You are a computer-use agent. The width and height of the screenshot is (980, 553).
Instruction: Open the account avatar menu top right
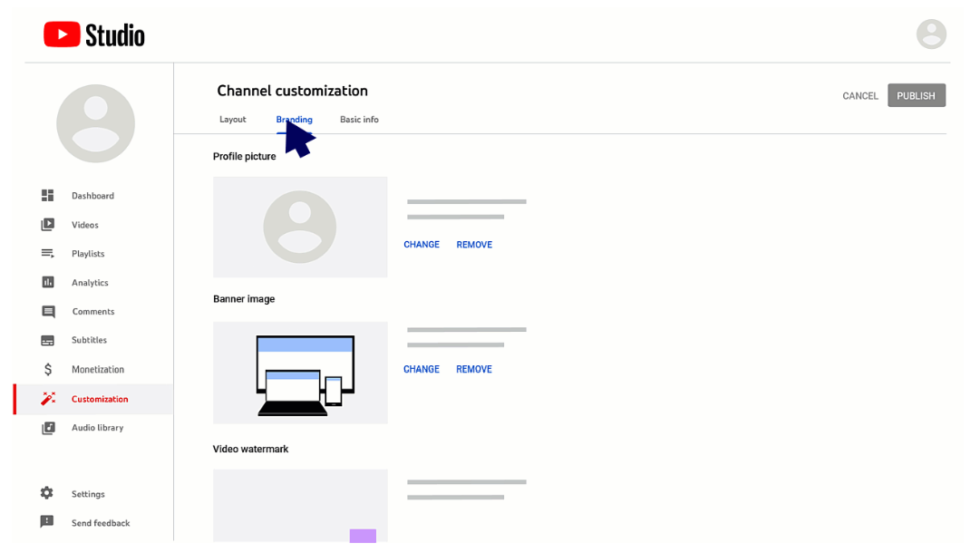point(931,34)
